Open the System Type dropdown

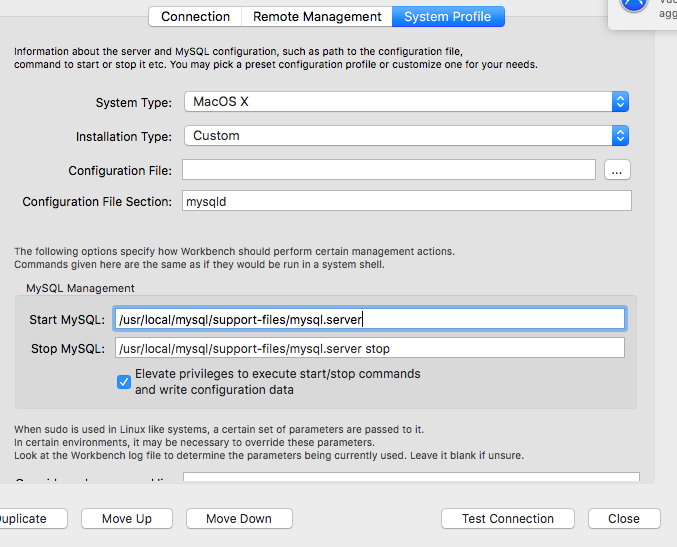pos(406,102)
